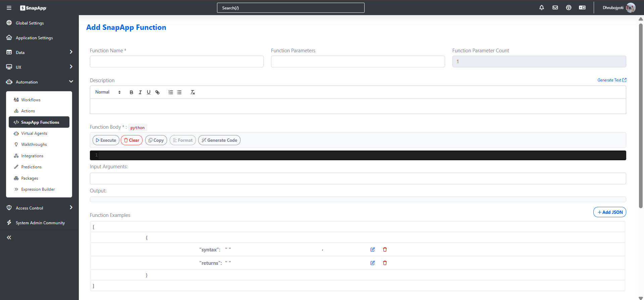Image resolution: width=644 pixels, height=300 pixels.
Task: Open the Generate Text link
Action: (612, 80)
